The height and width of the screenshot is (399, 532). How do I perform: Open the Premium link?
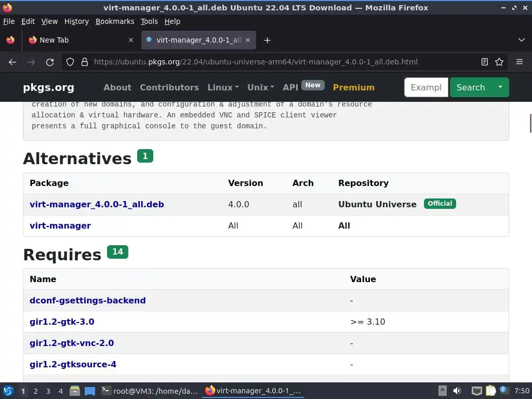pos(353,87)
